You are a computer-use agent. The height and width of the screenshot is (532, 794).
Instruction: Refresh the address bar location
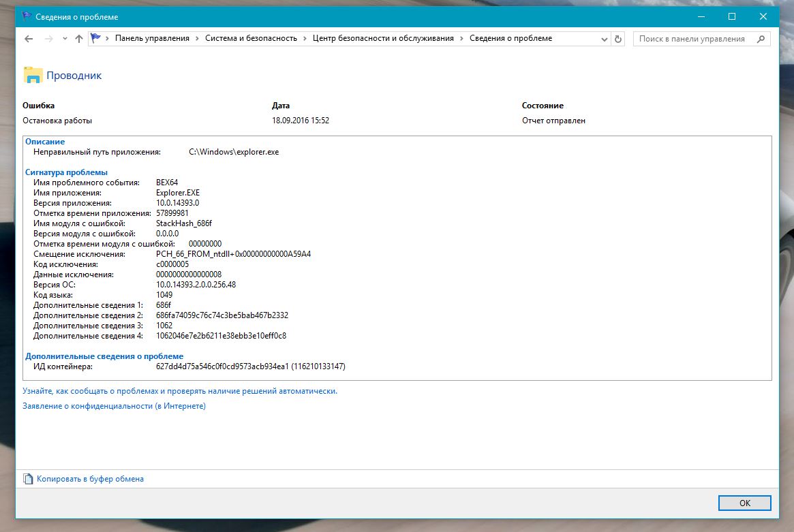point(617,39)
